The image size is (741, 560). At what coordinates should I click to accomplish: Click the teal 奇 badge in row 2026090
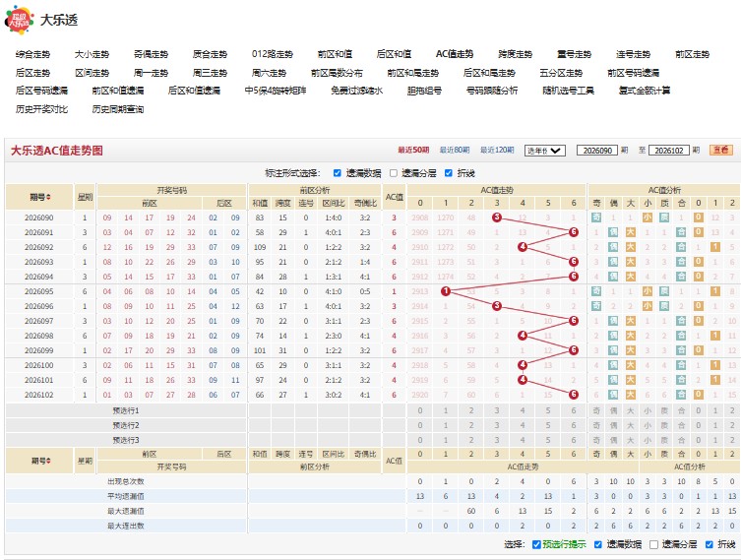tap(596, 218)
